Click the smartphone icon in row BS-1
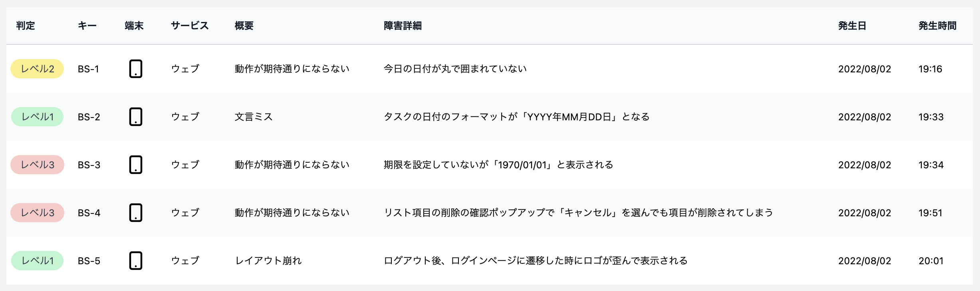Screen dimensions: 980x291 click(136, 69)
